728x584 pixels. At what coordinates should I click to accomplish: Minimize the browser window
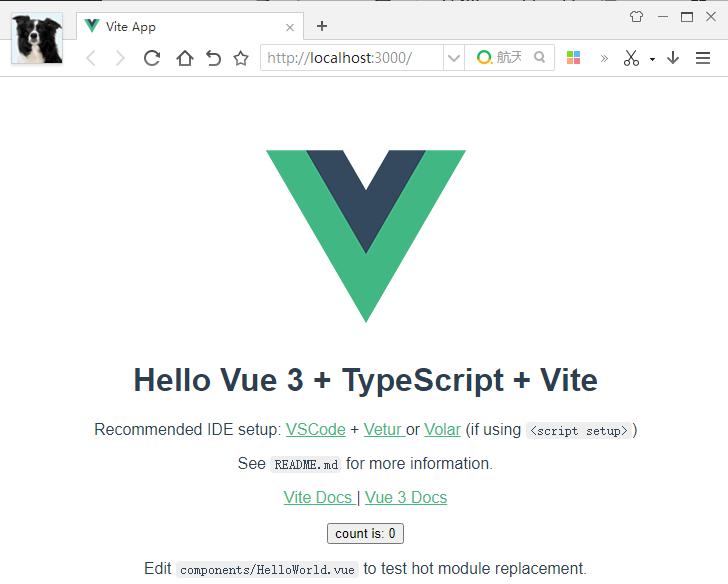click(663, 17)
